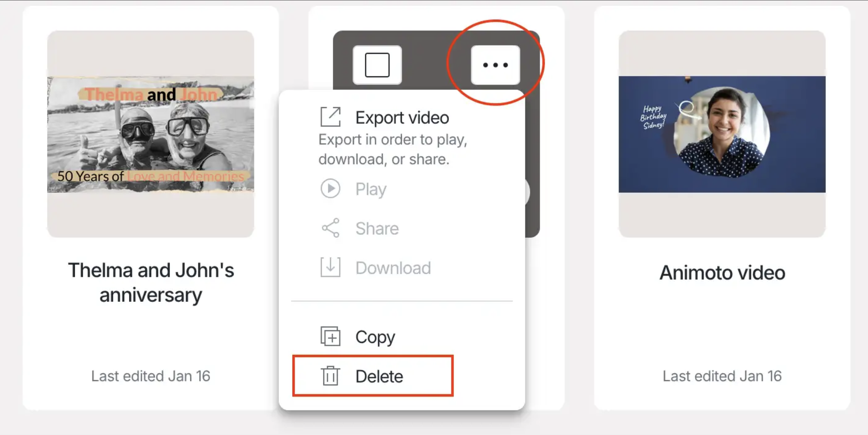Tick the project selection checkbox
Screen dimensions: 868x435
click(x=377, y=65)
